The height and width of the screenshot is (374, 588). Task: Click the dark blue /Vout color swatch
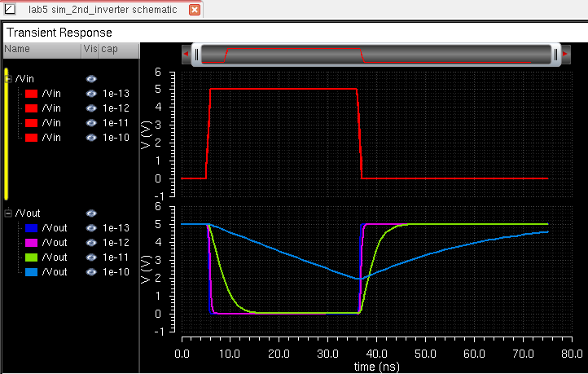(x=31, y=228)
